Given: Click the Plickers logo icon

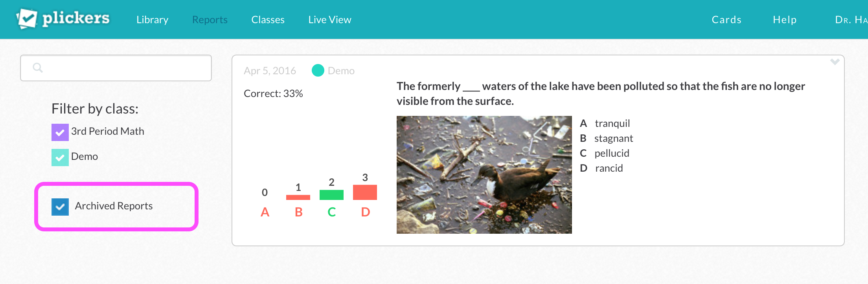Looking at the screenshot, I should click(x=27, y=18).
